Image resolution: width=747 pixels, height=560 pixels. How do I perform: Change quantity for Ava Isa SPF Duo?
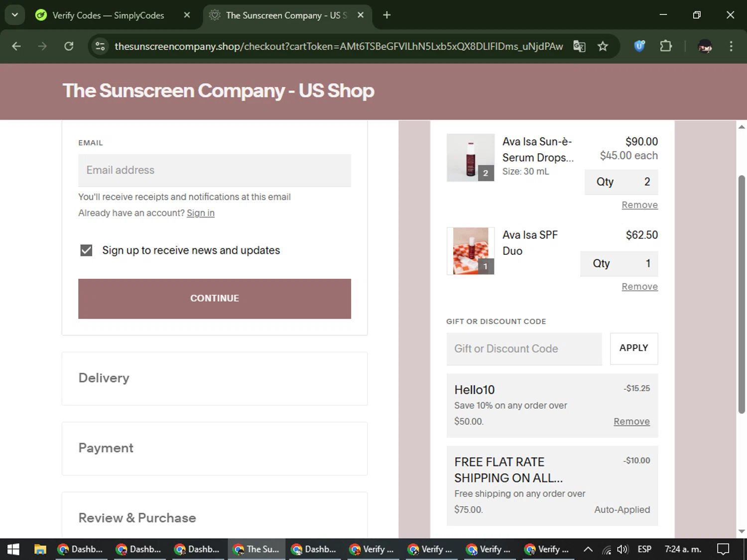tap(619, 263)
